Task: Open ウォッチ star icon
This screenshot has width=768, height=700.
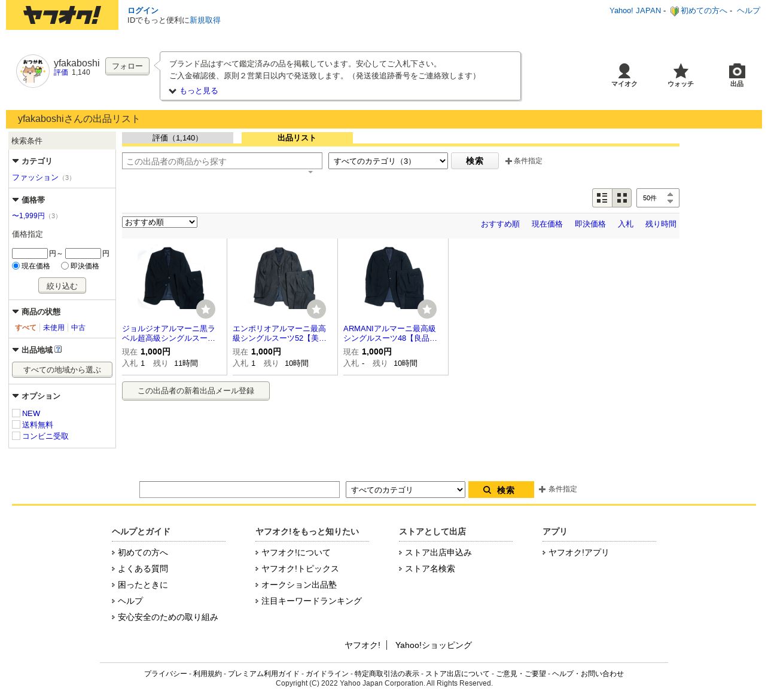Action: point(681,71)
